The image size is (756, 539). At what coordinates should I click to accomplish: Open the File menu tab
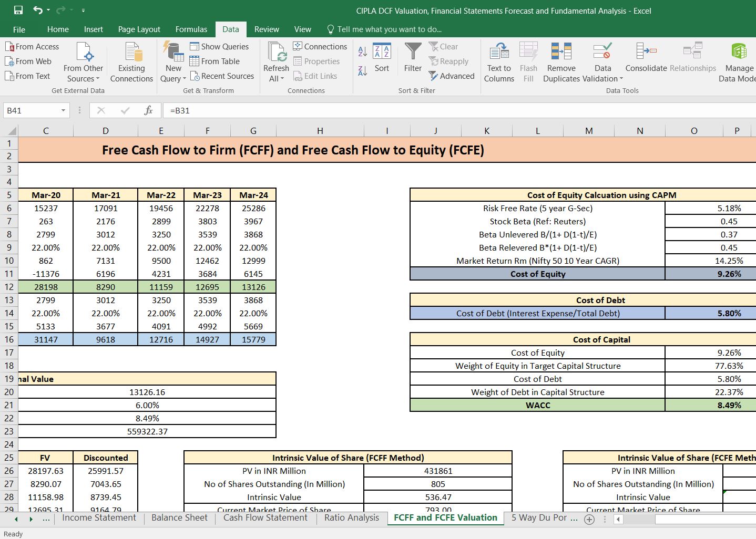19,29
